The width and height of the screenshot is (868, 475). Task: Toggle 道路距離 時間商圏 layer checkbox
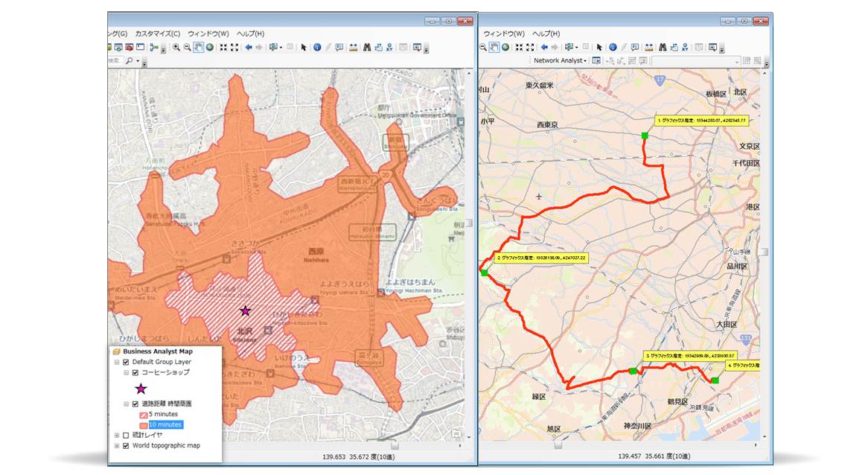[x=135, y=404]
